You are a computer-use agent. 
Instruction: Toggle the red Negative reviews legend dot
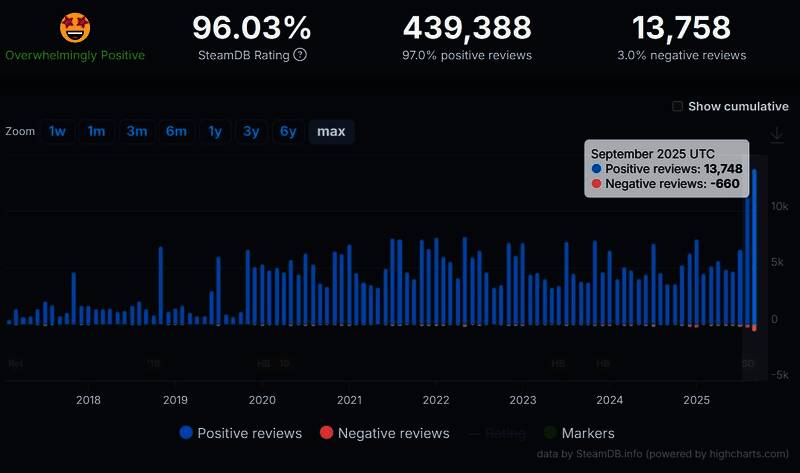pyautogui.click(x=326, y=433)
